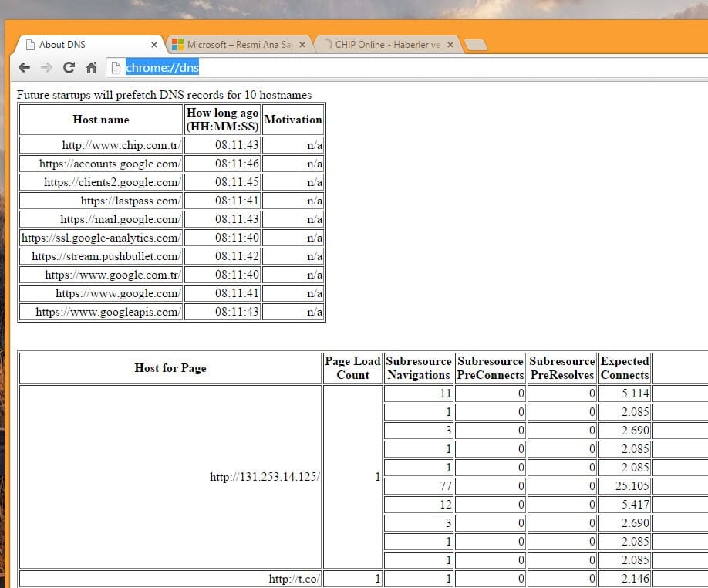
Task: Select the https://clients2.google.com/ cell
Action: (101, 182)
